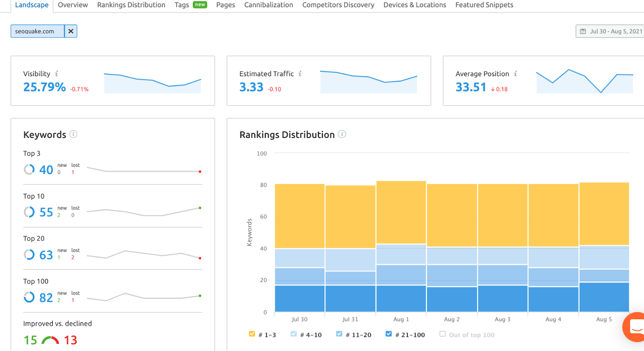The height and width of the screenshot is (351, 644).
Task: Click the declined count 13
Action: [70, 340]
